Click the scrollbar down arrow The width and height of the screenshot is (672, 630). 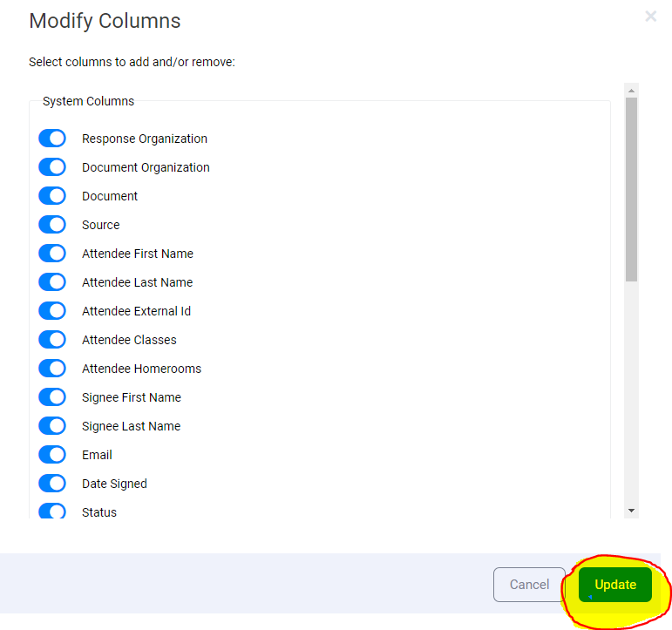click(632, 511)
